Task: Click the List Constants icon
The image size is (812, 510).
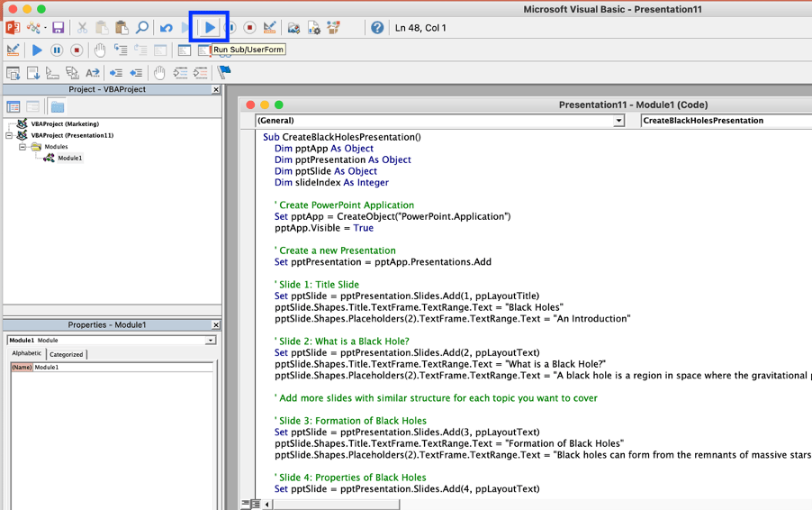Action: pyautogui.click(x=33, y=73)
